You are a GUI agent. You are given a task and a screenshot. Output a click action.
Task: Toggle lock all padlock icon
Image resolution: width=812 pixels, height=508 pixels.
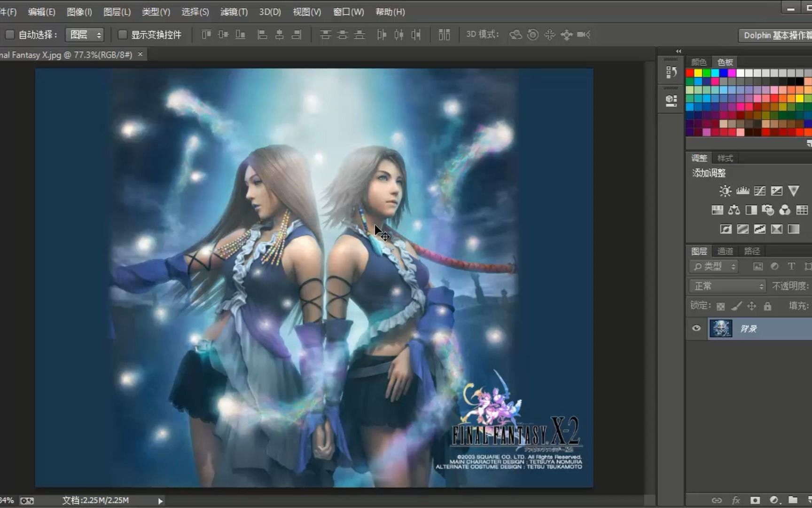[x=768, y=306]
